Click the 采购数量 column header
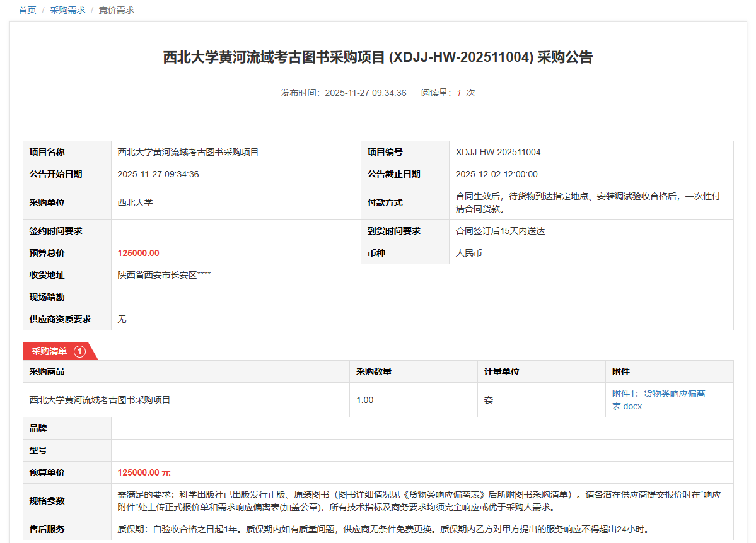Viewport: 756px width, 543px height. point(374,371)
